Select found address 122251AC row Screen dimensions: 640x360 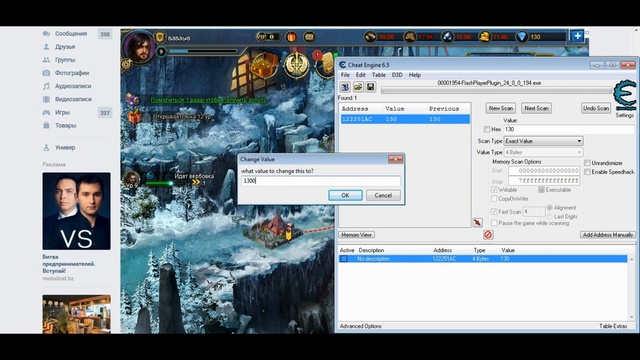[405, 119]
